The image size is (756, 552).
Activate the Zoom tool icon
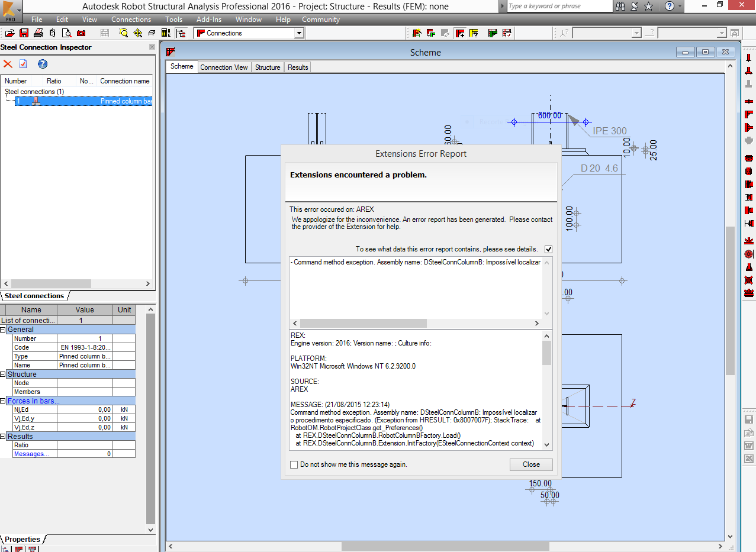[124, 33]
